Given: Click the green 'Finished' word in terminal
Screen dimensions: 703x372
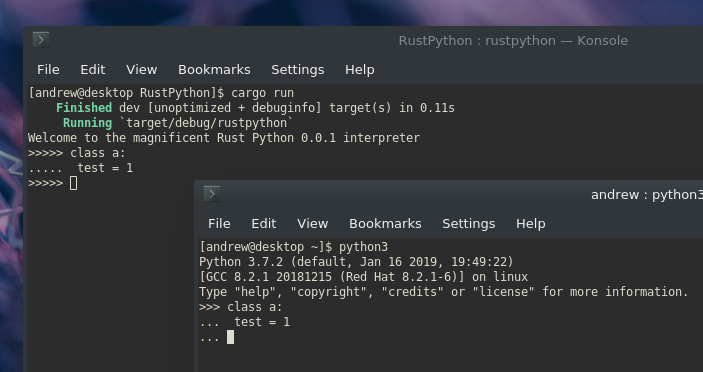Looking at the screenshot, I should [84, 108].
